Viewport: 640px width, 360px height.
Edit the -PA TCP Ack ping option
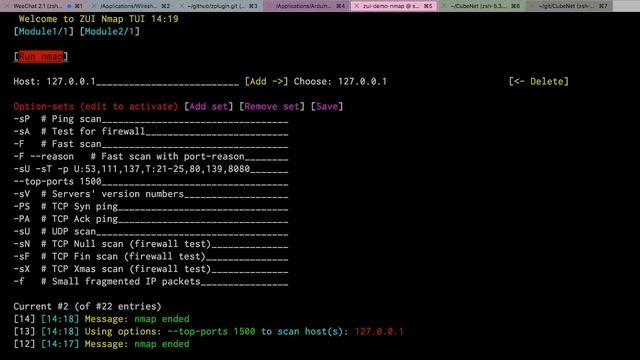(151, 219)
